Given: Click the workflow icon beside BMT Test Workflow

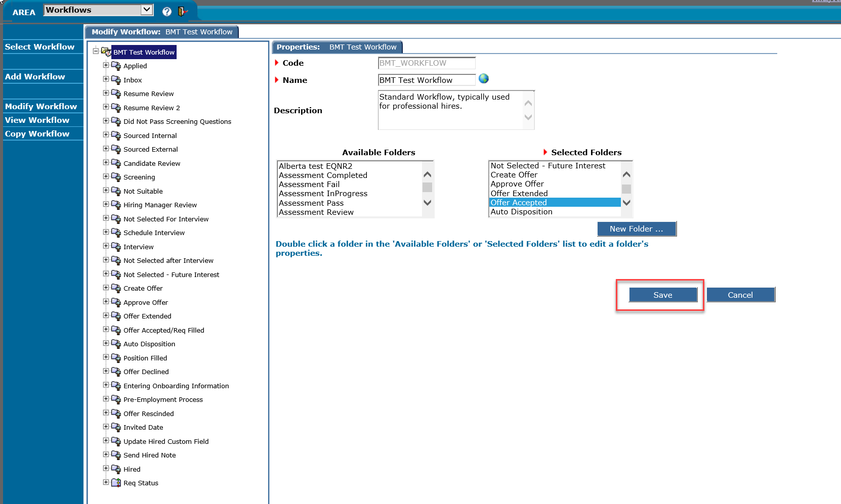Looking at the screenshot, I should tap(106, 52).
